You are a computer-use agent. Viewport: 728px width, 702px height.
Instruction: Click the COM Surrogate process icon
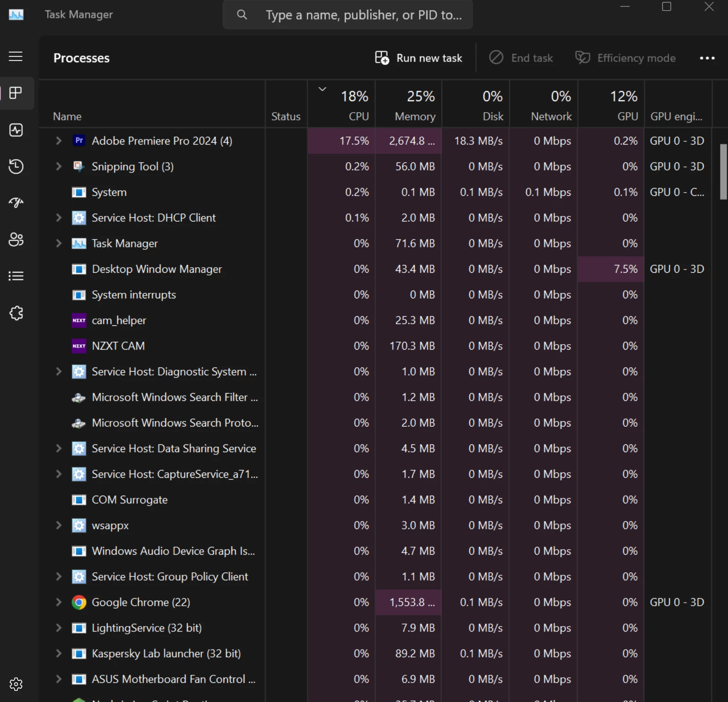click(x=79, y=500)
